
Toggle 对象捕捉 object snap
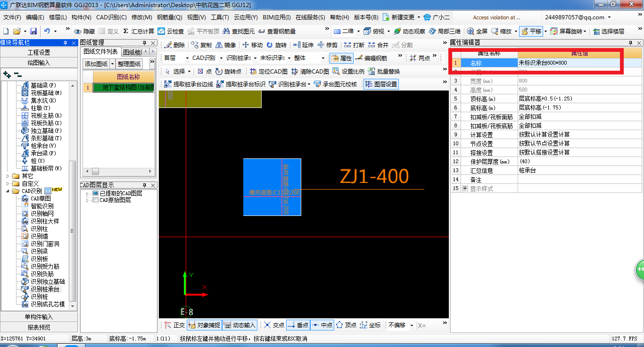[204, 325]
